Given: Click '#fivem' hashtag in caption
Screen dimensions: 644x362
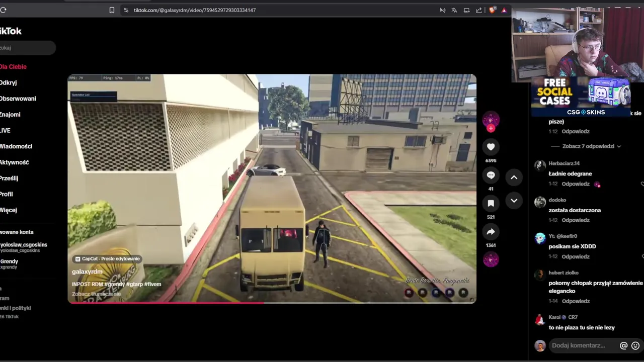Looking at the screenshot, I should (x=153, y=285).
